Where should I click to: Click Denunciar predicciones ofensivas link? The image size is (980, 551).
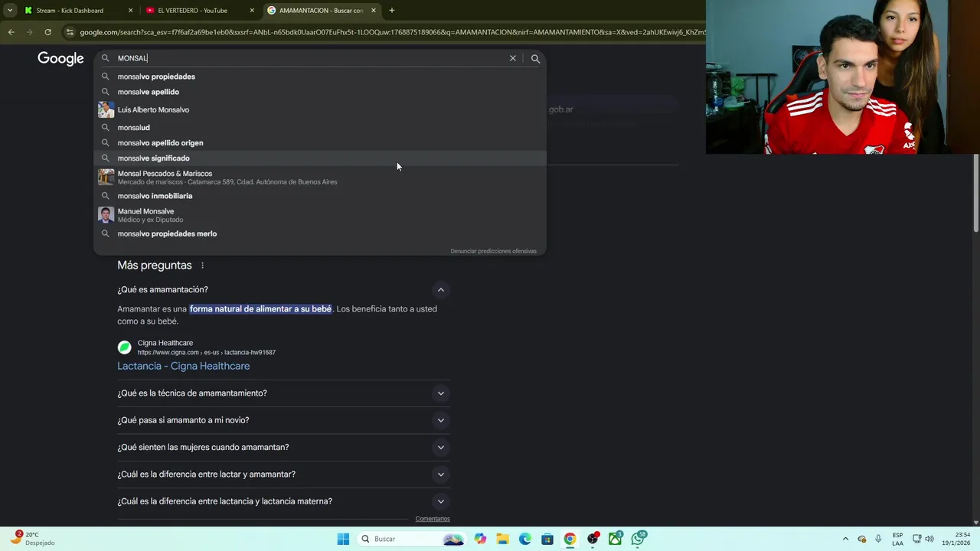tap(493, 251)
